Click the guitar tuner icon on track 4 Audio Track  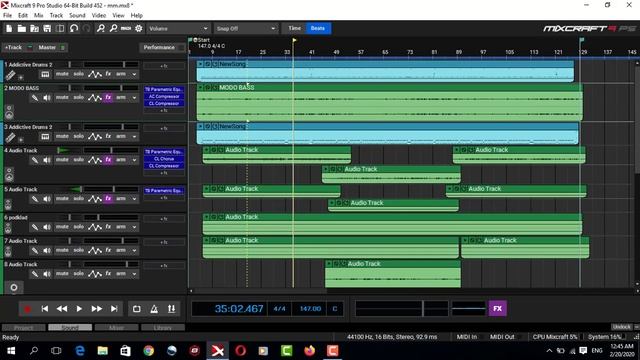pos(35,160)
